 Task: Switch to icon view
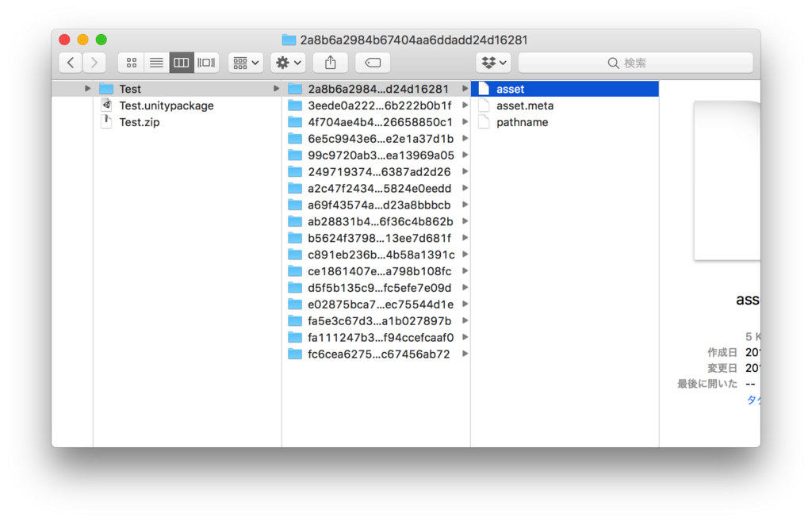(x=132, y=63)
